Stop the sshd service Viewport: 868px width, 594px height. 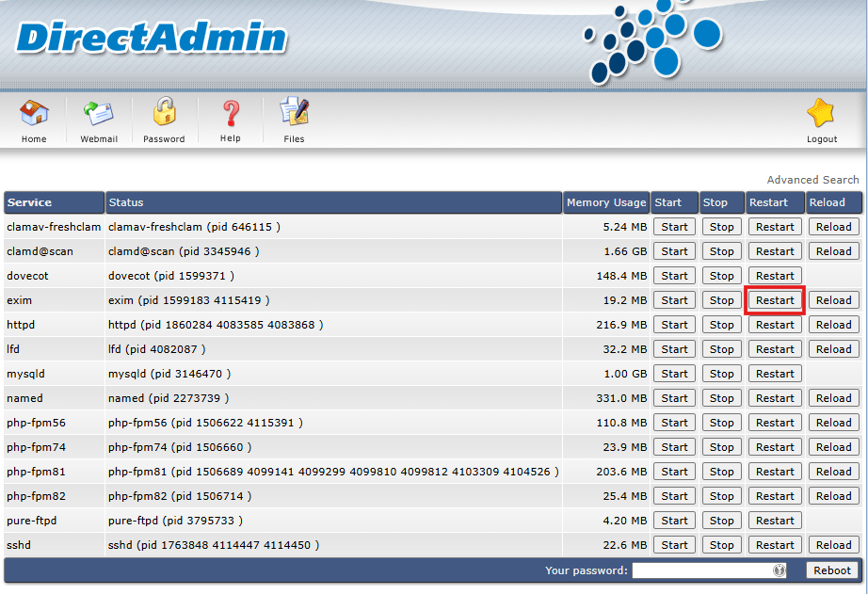tap(721, 545)
